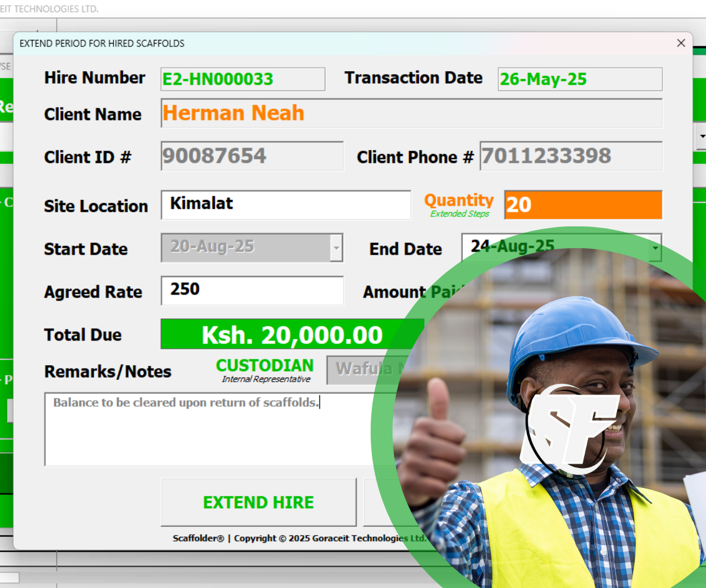Open the background dropdown at right edge
This screenshot has width=706, height=588.
[701, 136]
